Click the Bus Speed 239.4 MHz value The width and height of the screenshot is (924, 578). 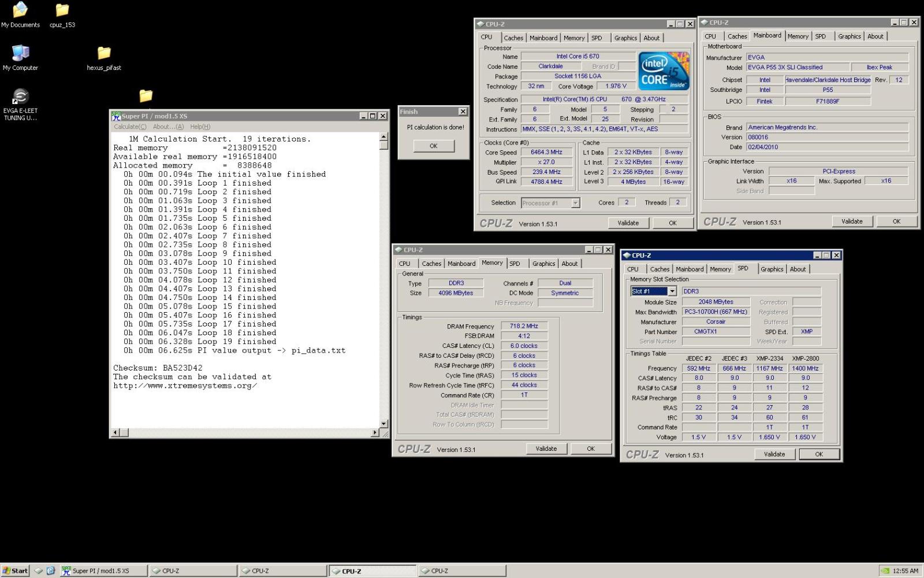coord(546,172)
